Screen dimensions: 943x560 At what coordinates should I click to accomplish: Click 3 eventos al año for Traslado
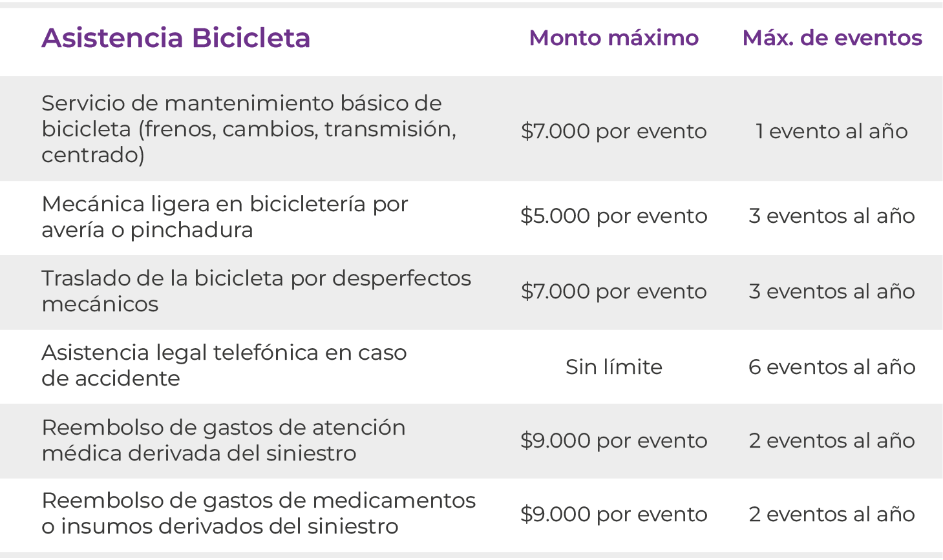(832, 291)
